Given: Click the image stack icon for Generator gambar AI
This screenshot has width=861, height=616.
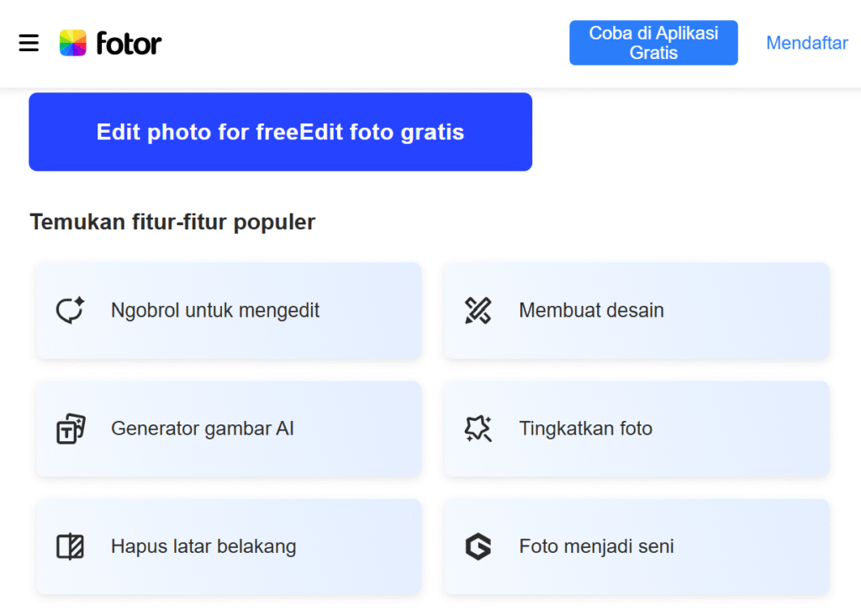Looking at the screenshot, I should coord(71,429).
